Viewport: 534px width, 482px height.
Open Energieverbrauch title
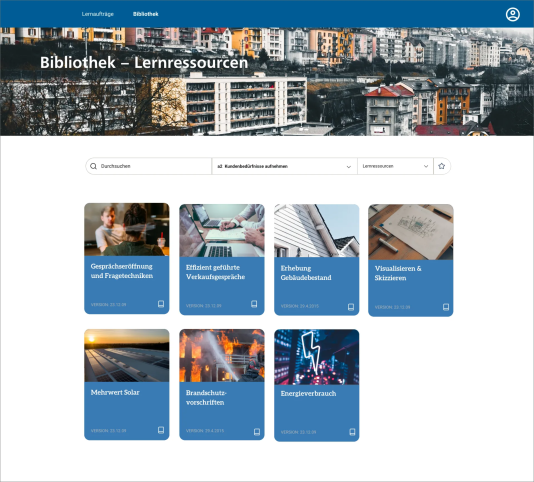point(308,393)
